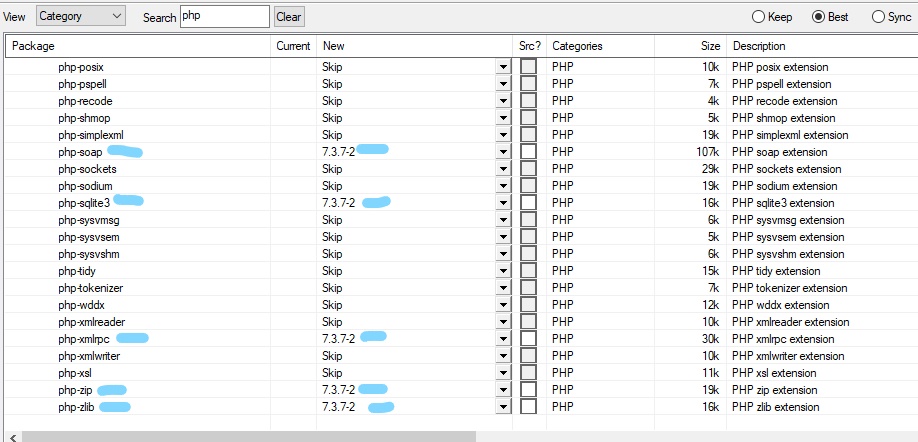
Task: Click PHP soap extension description
Action: (779, 152)
